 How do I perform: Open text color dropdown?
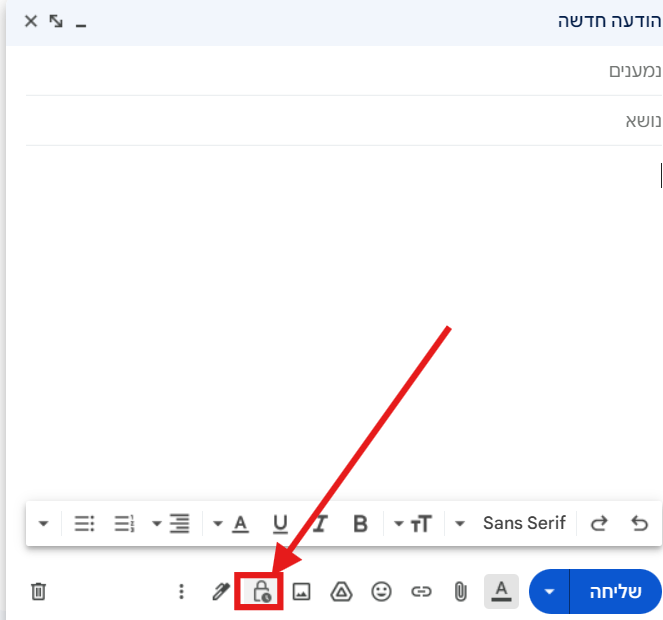pos(231,524)
